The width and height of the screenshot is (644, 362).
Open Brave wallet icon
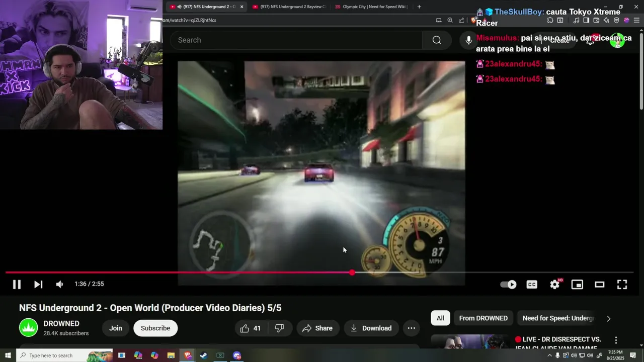[x=596, y=21]
